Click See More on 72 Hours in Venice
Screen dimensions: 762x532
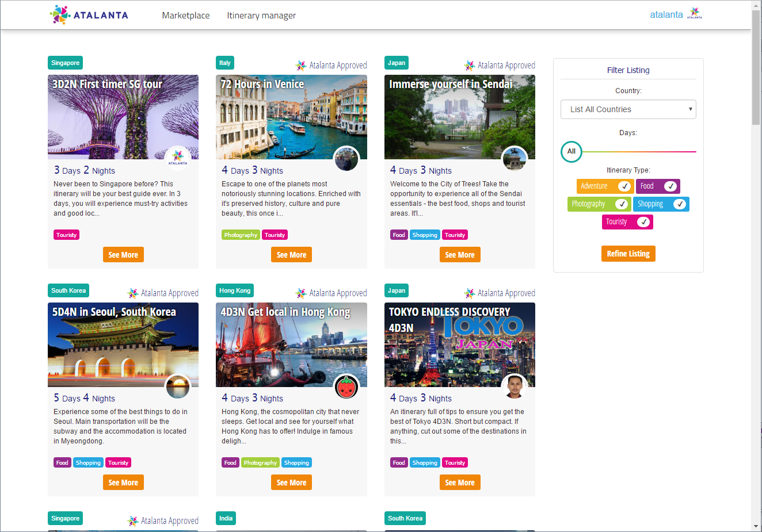point(291,255)
